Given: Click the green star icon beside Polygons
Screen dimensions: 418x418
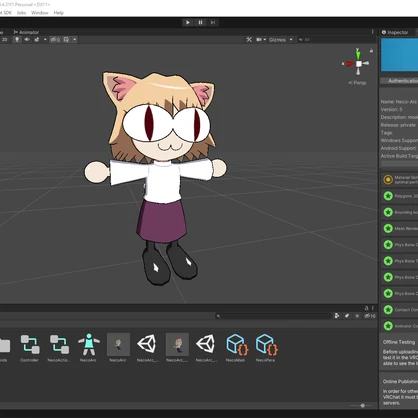Looking at the screenshot, I should [388, 196].
